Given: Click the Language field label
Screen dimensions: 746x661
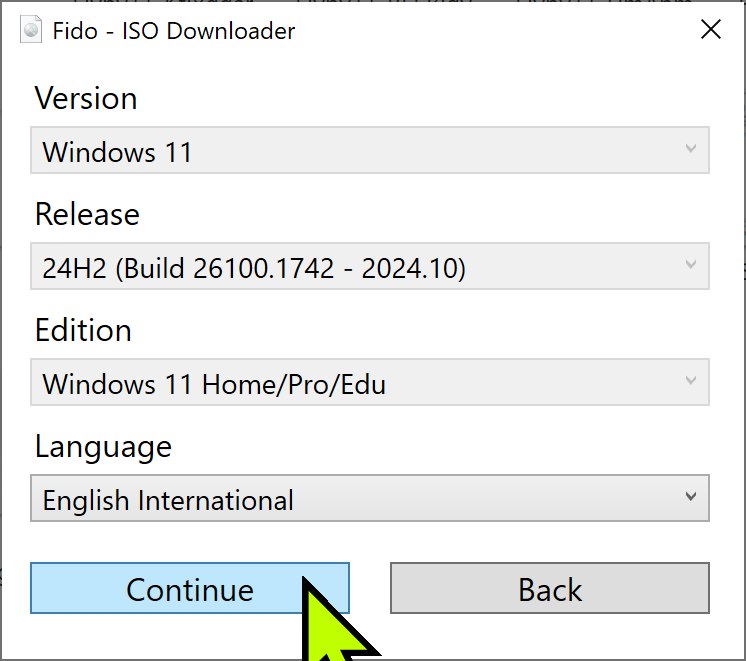Looking at the screenshot, I should pos(103,446).
